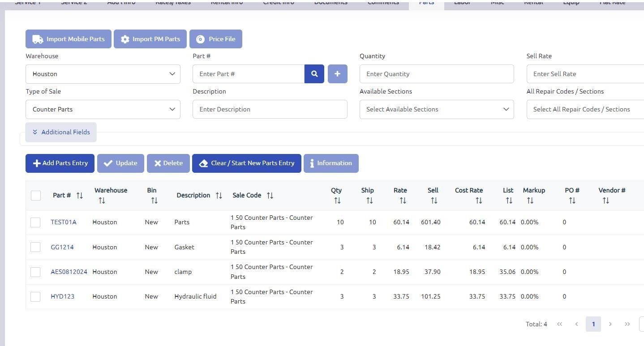Open the Type of Sale dropdown
Image resolution: width=644 pixels, height=346 pixels.
(x=103, y=109)
